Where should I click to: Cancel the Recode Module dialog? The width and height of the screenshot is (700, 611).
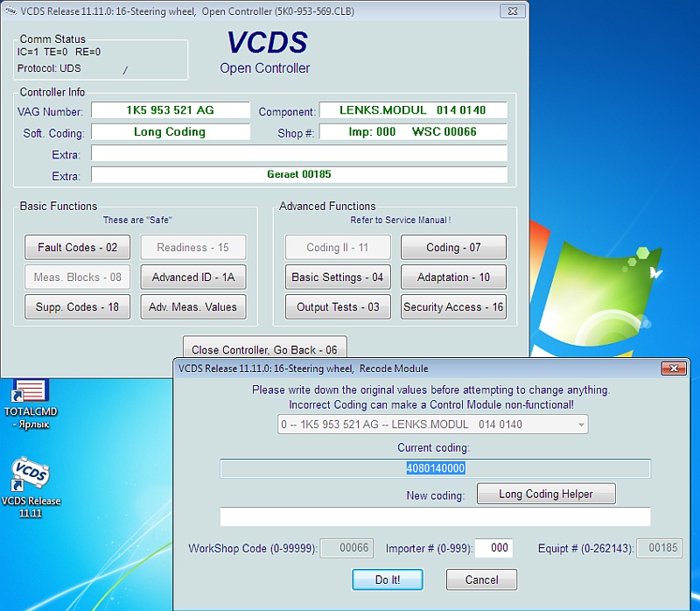tap(481, 579)
